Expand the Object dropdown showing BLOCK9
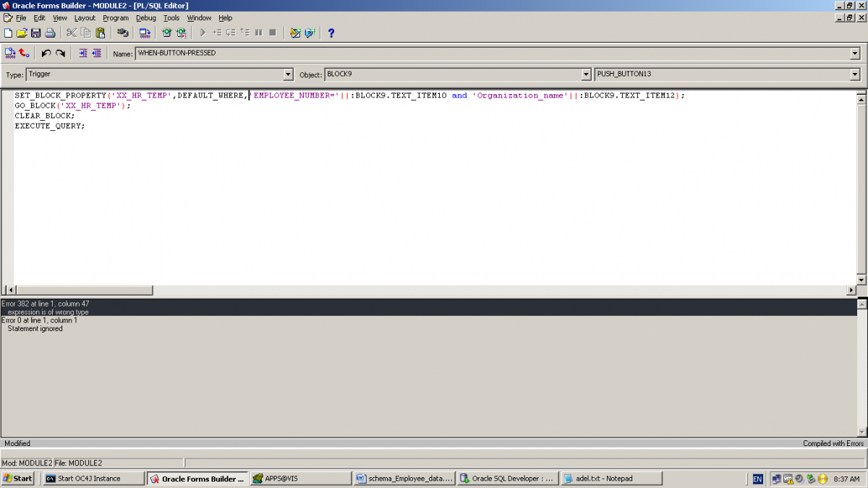This screenshot has width=868, height=488. pos(586,74)
